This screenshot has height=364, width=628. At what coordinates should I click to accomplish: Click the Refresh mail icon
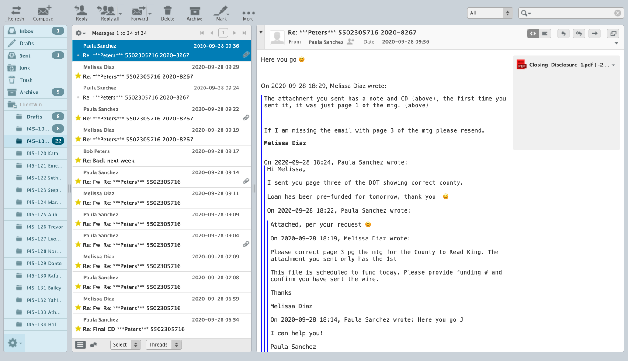coord(16,13)
